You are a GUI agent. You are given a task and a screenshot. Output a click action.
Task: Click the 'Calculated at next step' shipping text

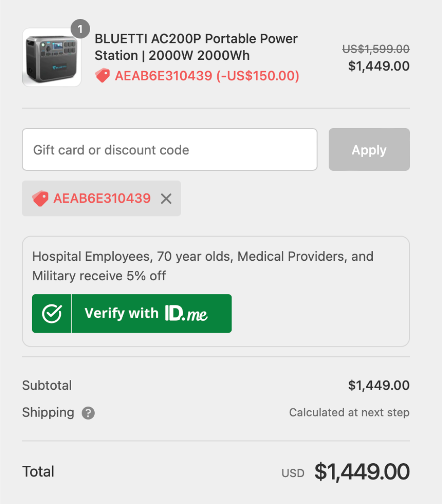click(350, 413)
